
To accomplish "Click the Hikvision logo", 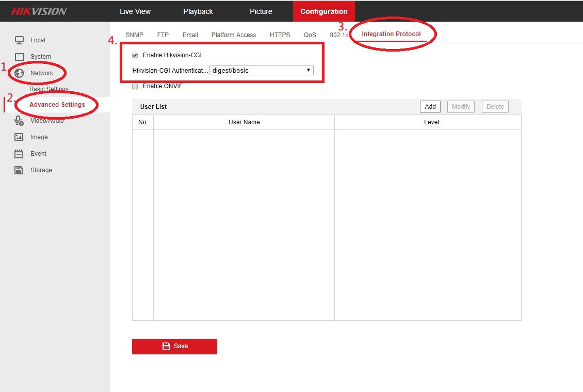I will coord(39,11).
